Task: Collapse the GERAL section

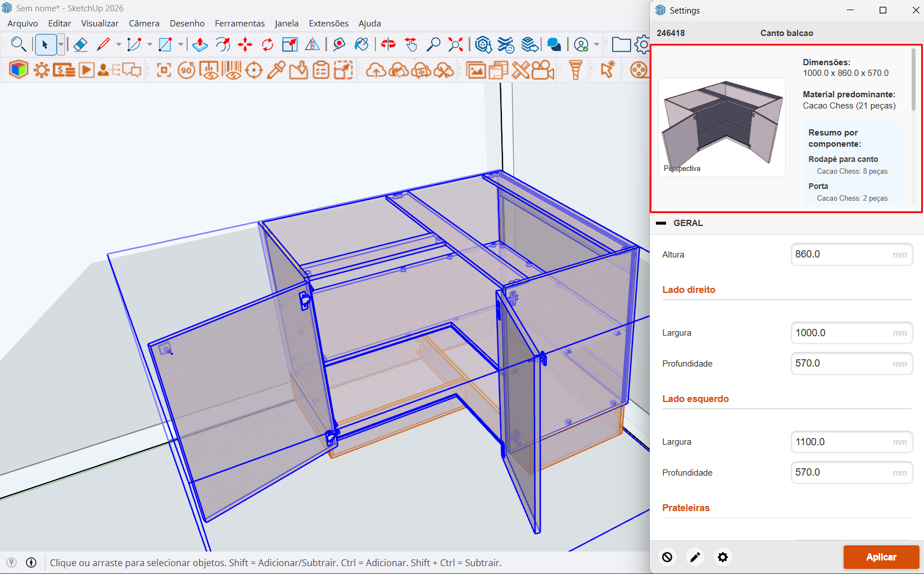Action: pyautogui.click(x=661, y=223)
